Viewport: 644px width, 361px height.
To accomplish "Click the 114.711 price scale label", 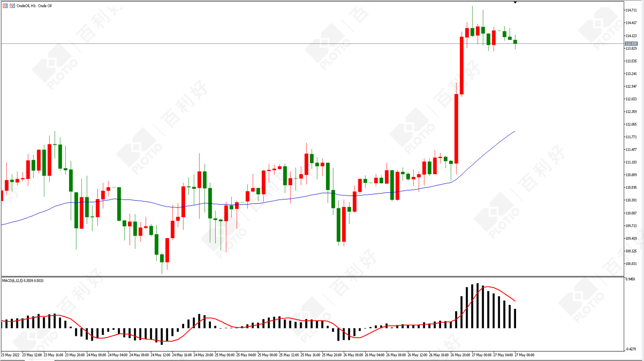I will click(631, 10).
